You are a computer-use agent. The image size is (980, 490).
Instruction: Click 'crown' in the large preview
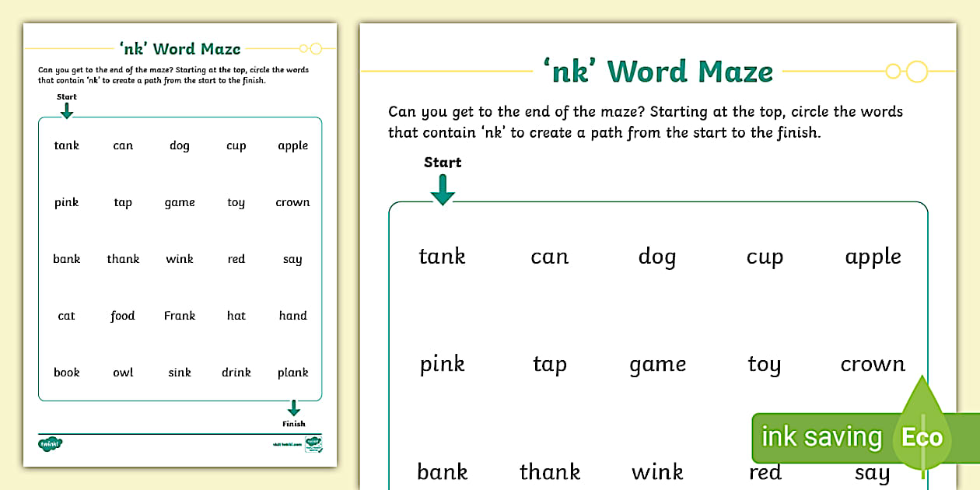pos(873,364)
